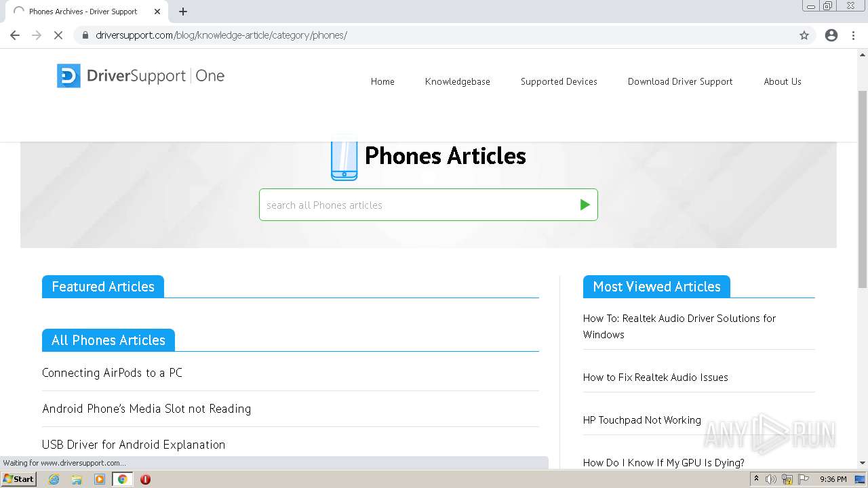
Task: Click the Most Viewed Articles heading
Action: pyautogui.click(x=656, y=287)
